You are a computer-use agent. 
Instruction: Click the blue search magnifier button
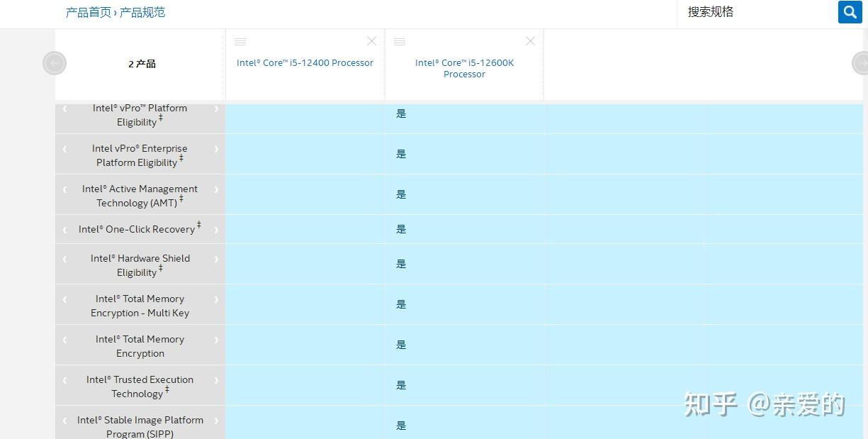(850, 12)
